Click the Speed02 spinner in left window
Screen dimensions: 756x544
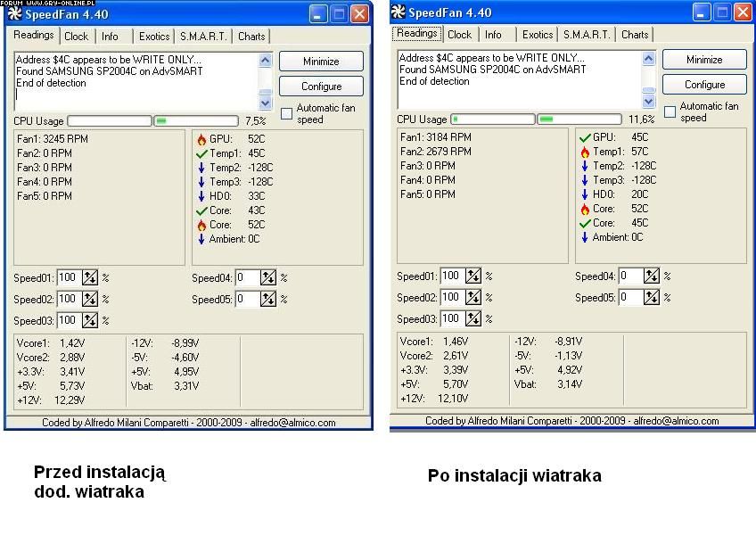tap(90, 299)
